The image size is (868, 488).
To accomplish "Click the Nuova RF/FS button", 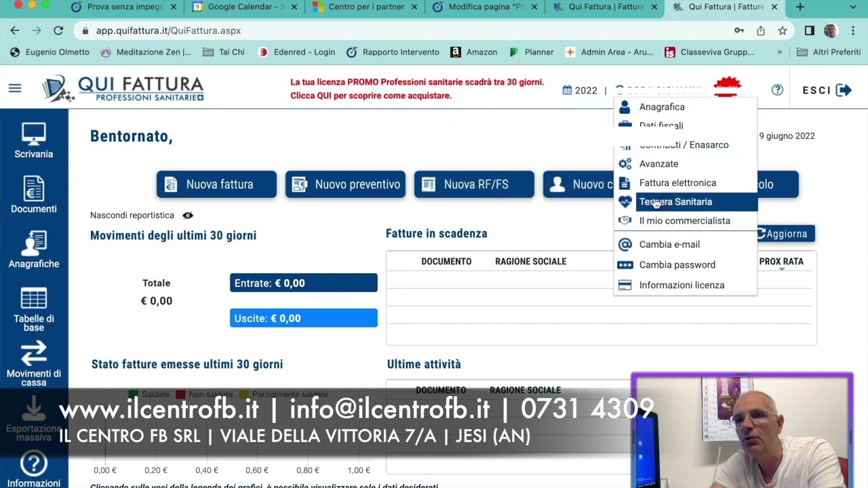I will (474, 184).
